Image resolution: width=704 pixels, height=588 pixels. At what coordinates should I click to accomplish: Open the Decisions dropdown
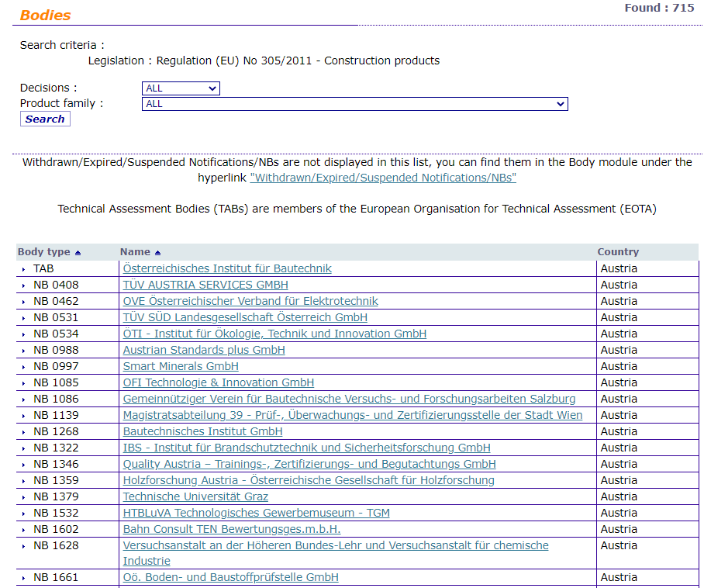[x=181, y=88]
